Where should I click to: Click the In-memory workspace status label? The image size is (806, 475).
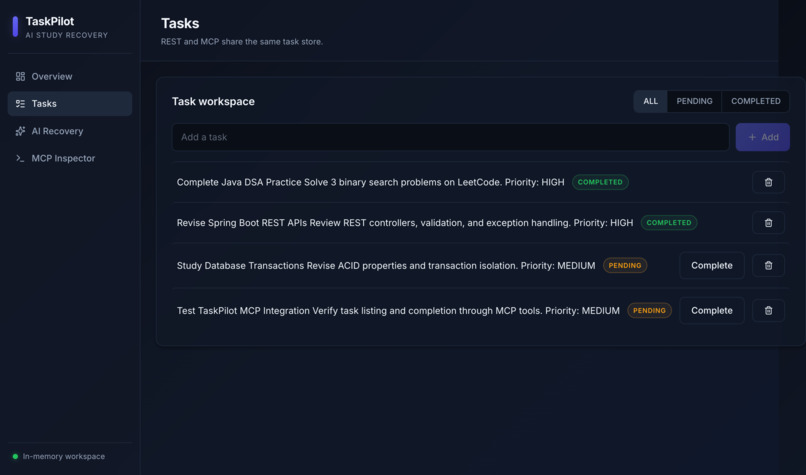(x=64, y=456)
